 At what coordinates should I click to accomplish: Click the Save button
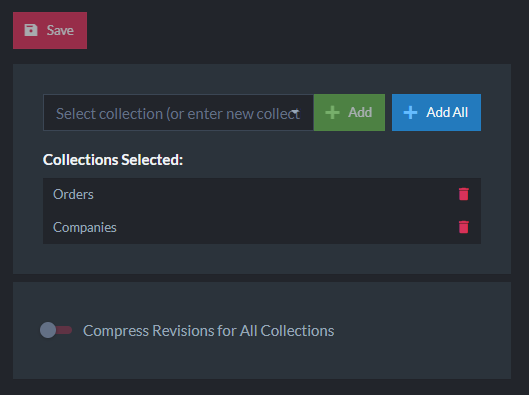50,30
